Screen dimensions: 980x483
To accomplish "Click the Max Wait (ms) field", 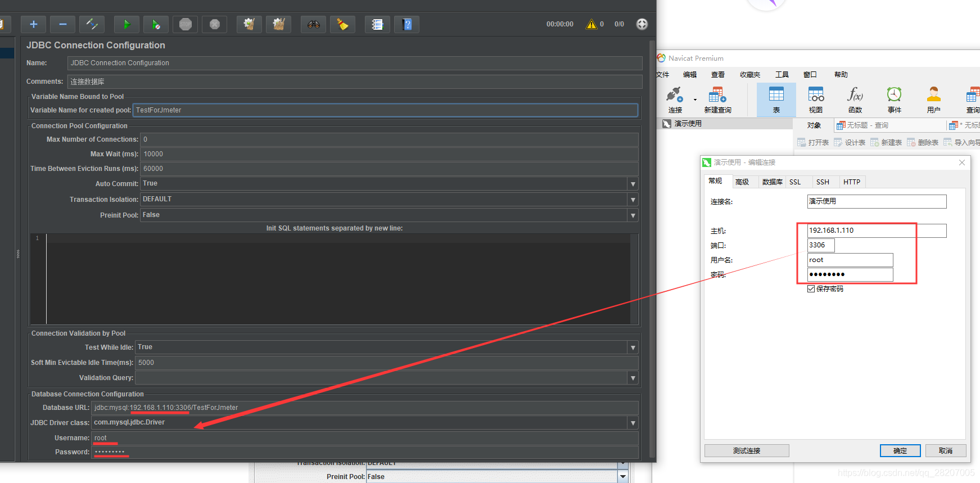I will [389, 154].
